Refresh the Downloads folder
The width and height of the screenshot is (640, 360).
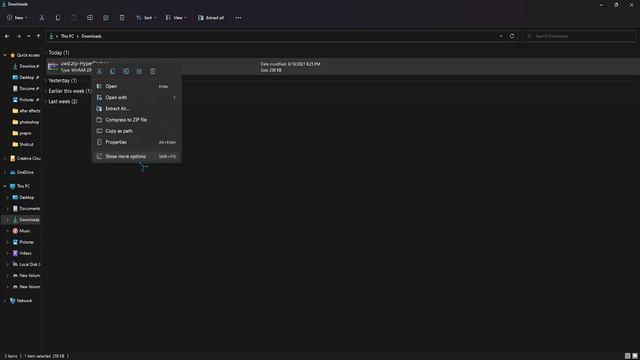[512, 36]
